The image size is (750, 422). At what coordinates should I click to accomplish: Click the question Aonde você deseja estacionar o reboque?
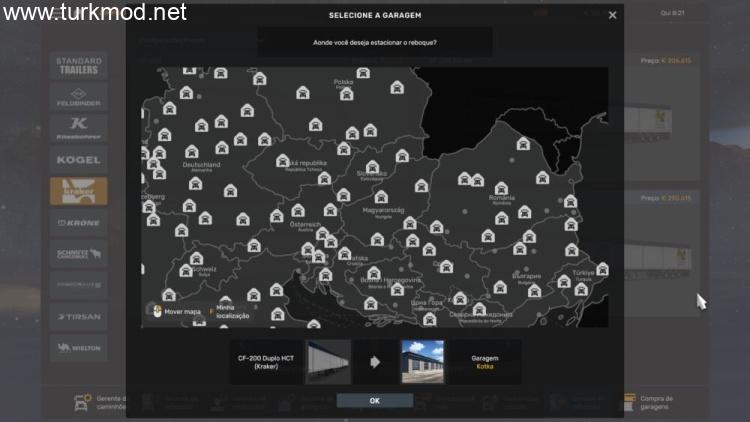375,43
